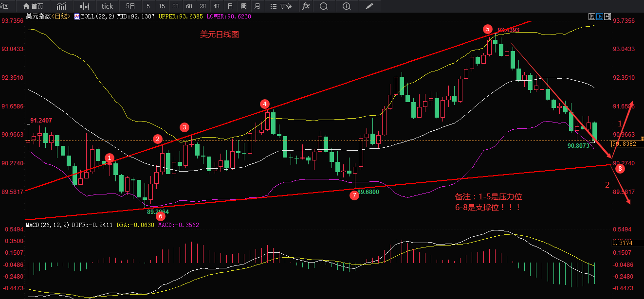Image resolution: width=644 pixels, height=299 pixels.
Task: Choose the 5日 five-day period button
Action: pos(130,6)
